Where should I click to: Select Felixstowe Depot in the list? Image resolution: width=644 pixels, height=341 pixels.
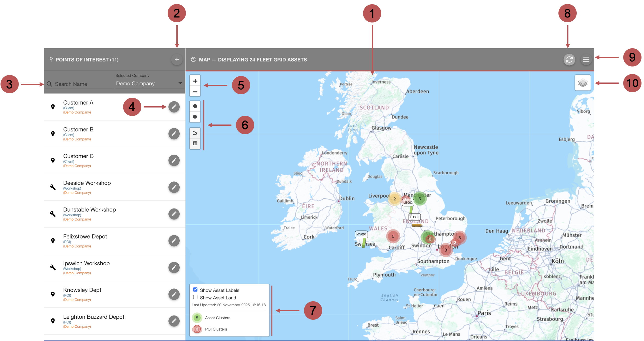coord(85,237)
